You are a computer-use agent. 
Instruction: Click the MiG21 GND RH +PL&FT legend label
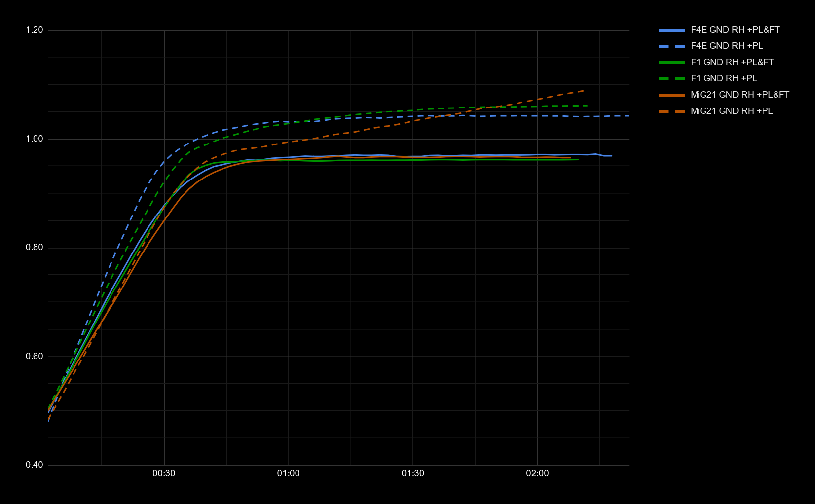(740, 95)
